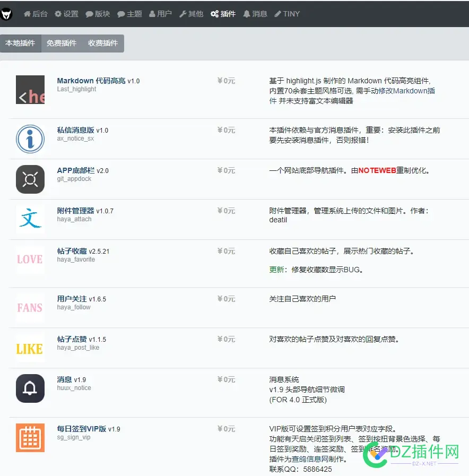Click the pink LOVE icon for 帖子收藏
The image size is (469, 476).
pos(30,259)
